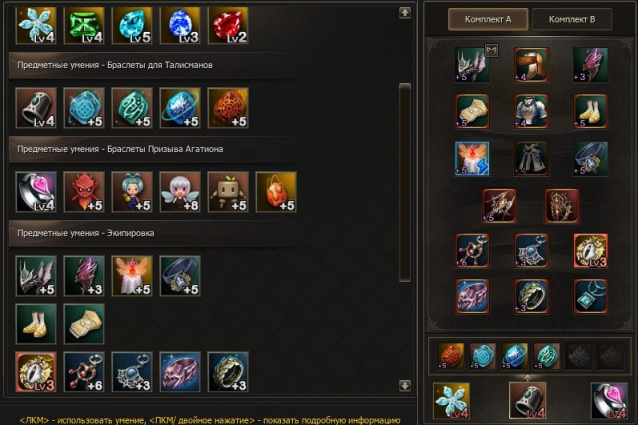Click the heart bracelet Lv4 agathion icon

click(x=36, y=192)
